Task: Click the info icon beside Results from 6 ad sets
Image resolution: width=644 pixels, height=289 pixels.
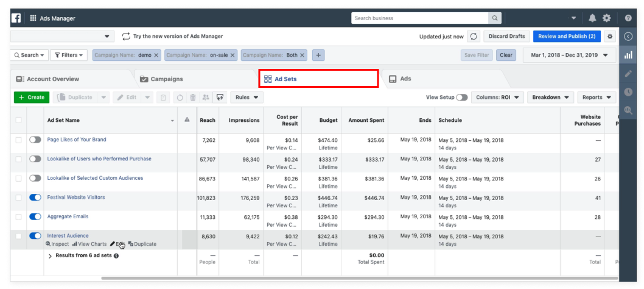Action: click(x=116, y=255)
